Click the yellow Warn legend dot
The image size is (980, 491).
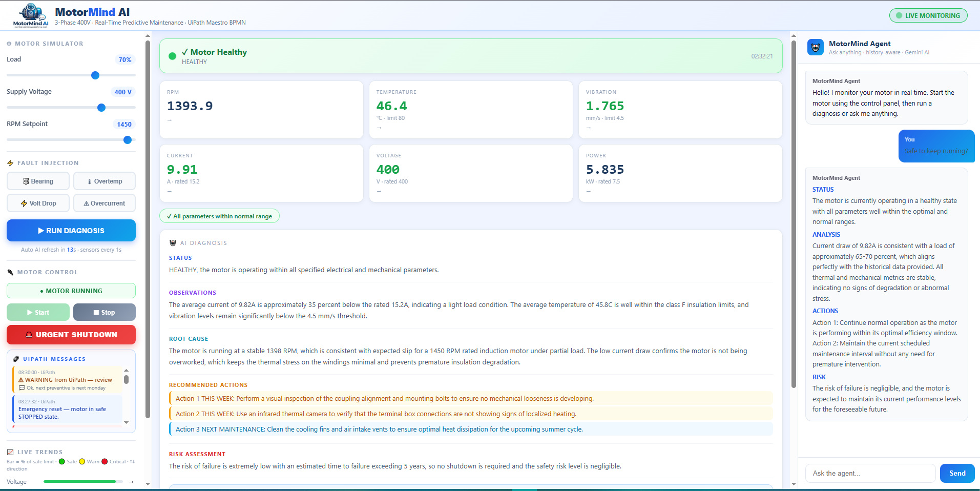[82, 462]
